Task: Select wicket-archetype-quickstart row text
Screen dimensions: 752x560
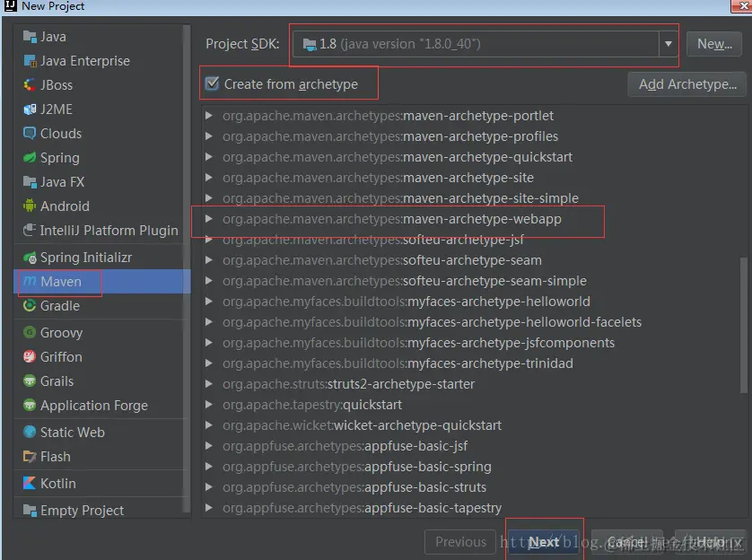Action: (x=363, y=425)
